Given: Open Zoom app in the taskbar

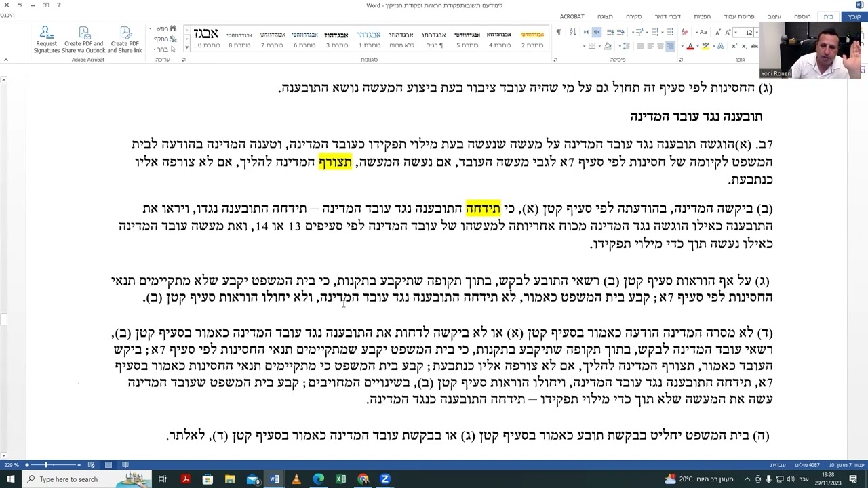Looking at the screenshot, I should click(385, 479).
